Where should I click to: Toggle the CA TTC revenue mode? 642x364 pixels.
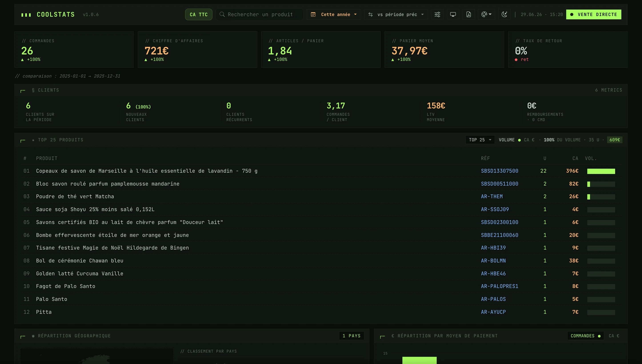[x=198, y=14]
